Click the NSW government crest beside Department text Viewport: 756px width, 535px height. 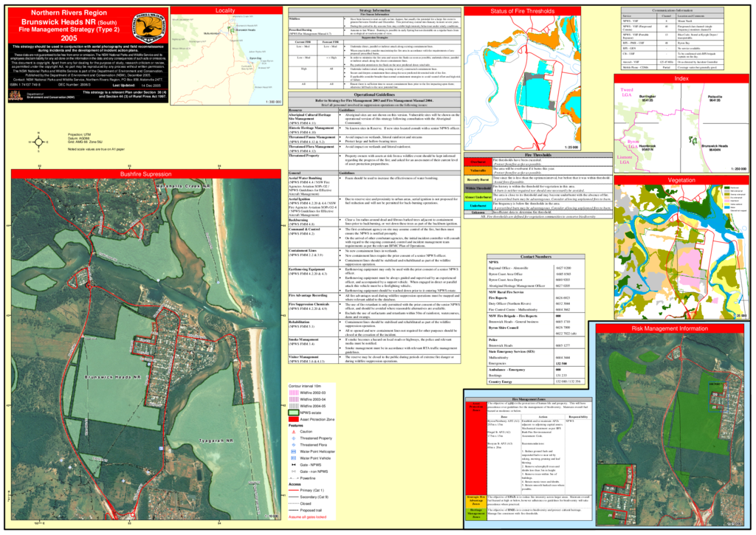16,96
